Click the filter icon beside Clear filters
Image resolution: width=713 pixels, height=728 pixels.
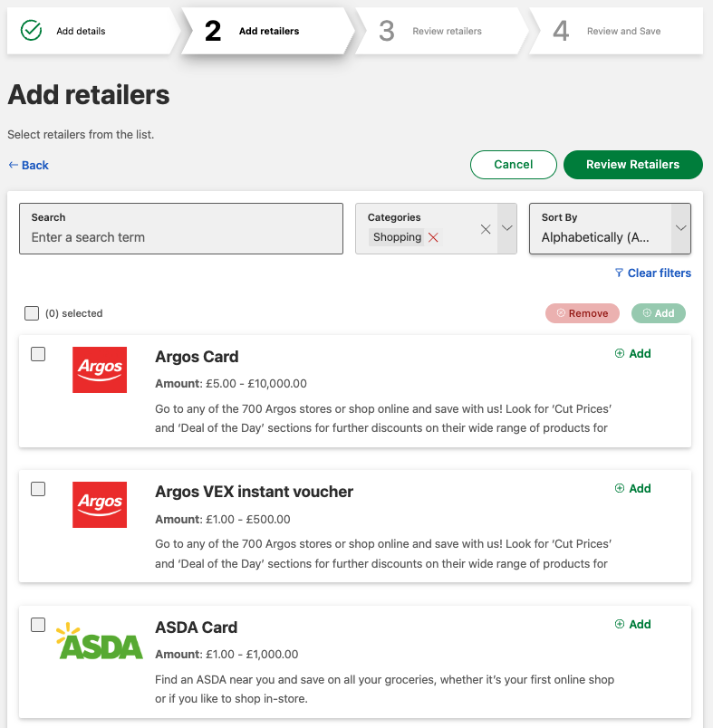pos(619,273)
